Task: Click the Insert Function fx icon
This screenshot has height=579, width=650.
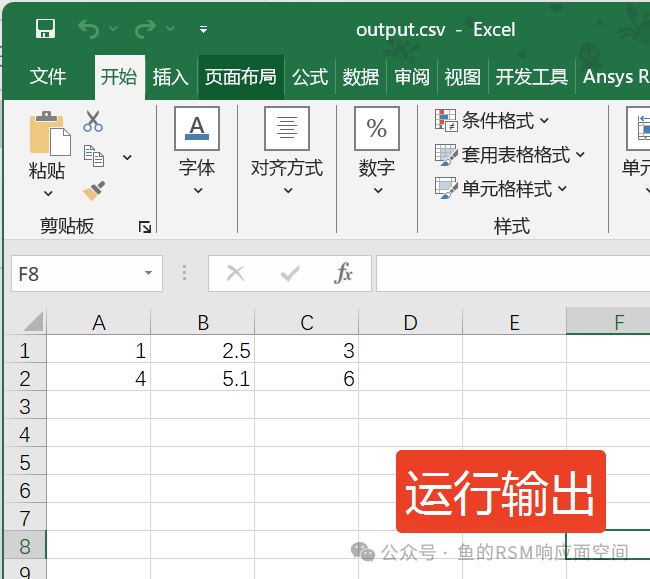Action: 344,273
